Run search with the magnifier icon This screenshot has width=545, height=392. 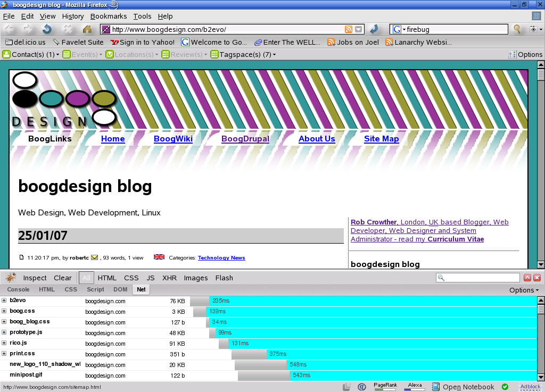click(x=517, y=29)
